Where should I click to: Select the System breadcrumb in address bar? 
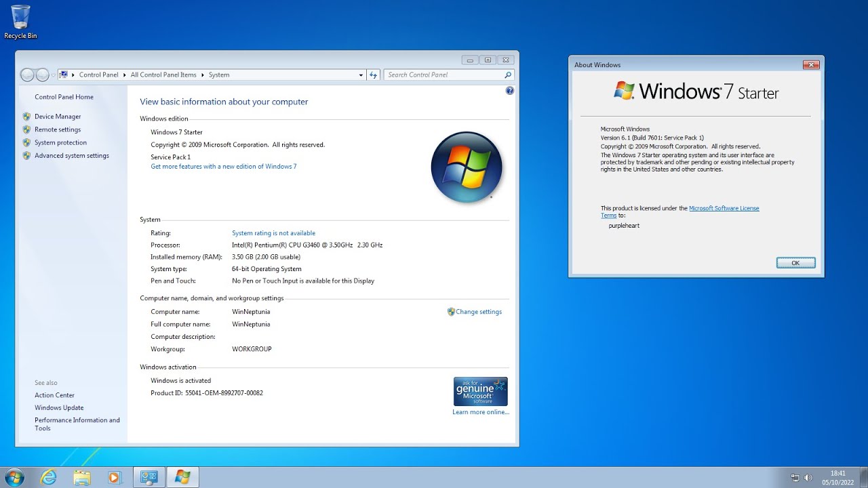click(x=219, y=75)
